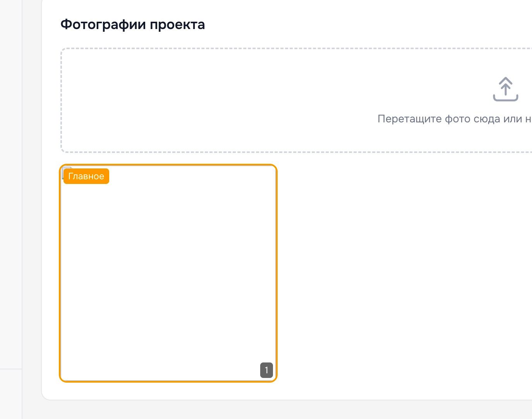The image size is (532, 419).
Task: Open the uploaded photo thumbnail
Action: [168, 273]
